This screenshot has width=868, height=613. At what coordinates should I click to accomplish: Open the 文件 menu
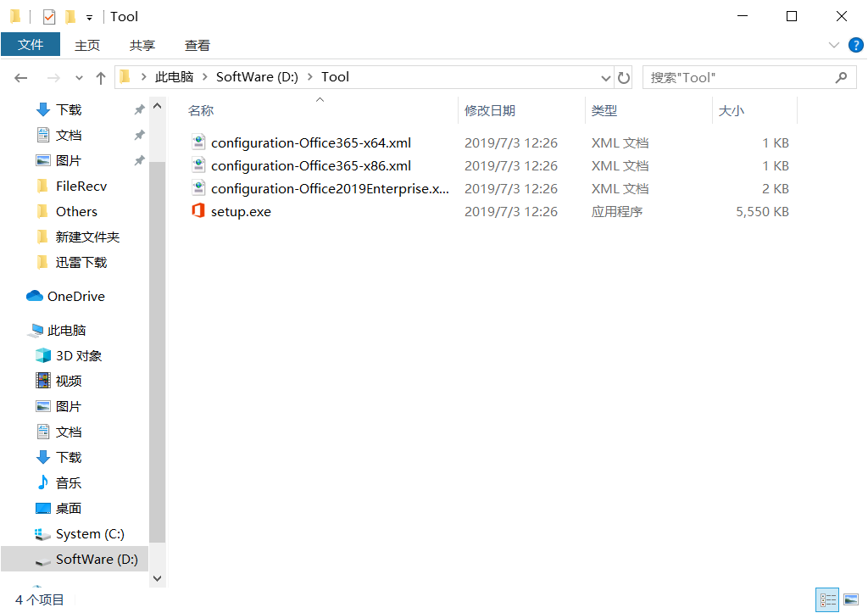pyautogui.click(x=31, y=44)
